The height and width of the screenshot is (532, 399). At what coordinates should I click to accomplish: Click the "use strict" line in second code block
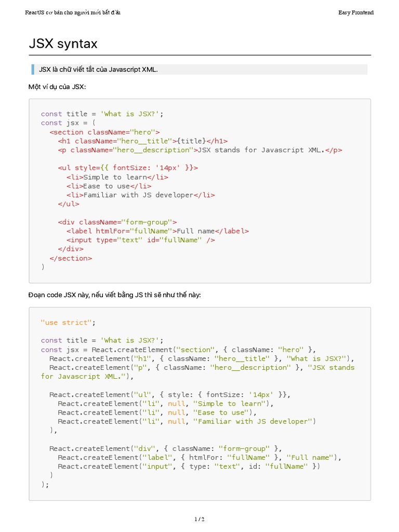pos(68,323)
